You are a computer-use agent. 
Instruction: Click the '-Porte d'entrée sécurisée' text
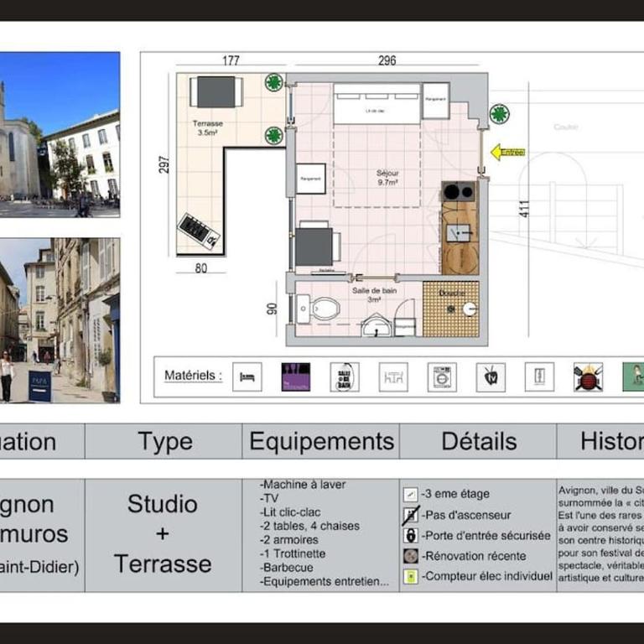tap(486, 536)
